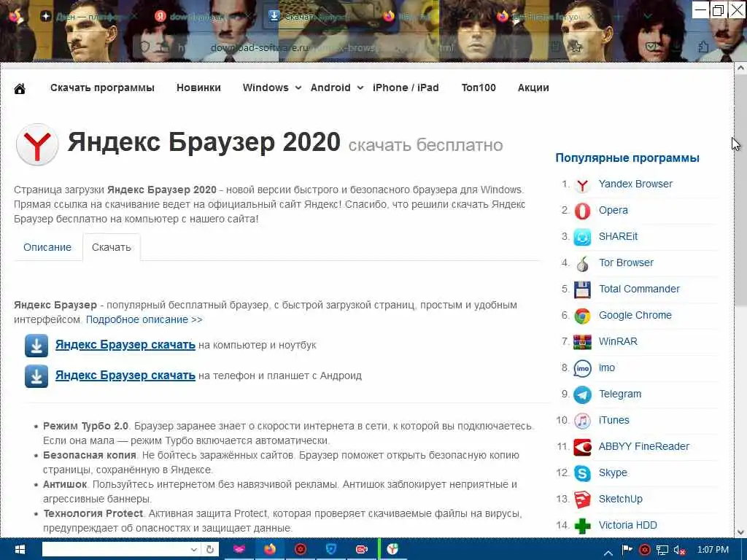Click the scrollbar up arrow
Image resolution: width=747 pixels, height=560 pixels.
coord(740,69)
